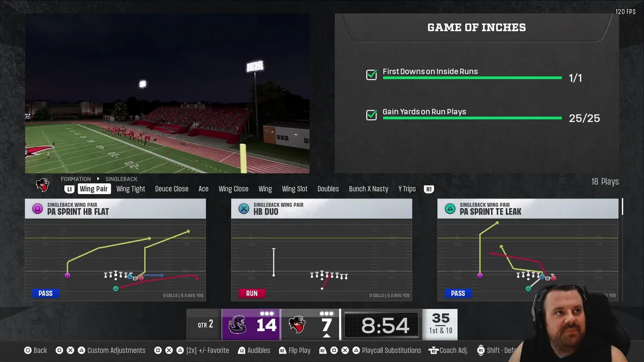This screenshot has height=362, width=644.
Task: Choose the Wing formation tab
Action: 265,189
